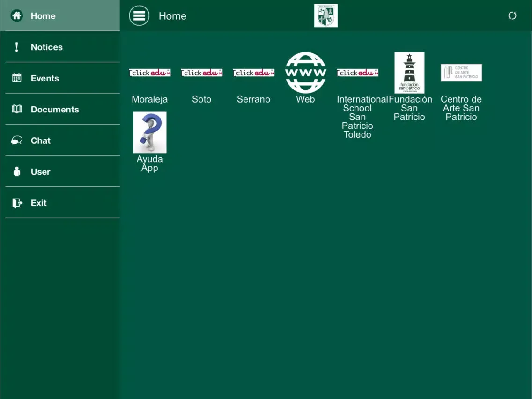Screen dimensions: 532x399
Task: Click the Moraleja label
Action: click(150, 99)
